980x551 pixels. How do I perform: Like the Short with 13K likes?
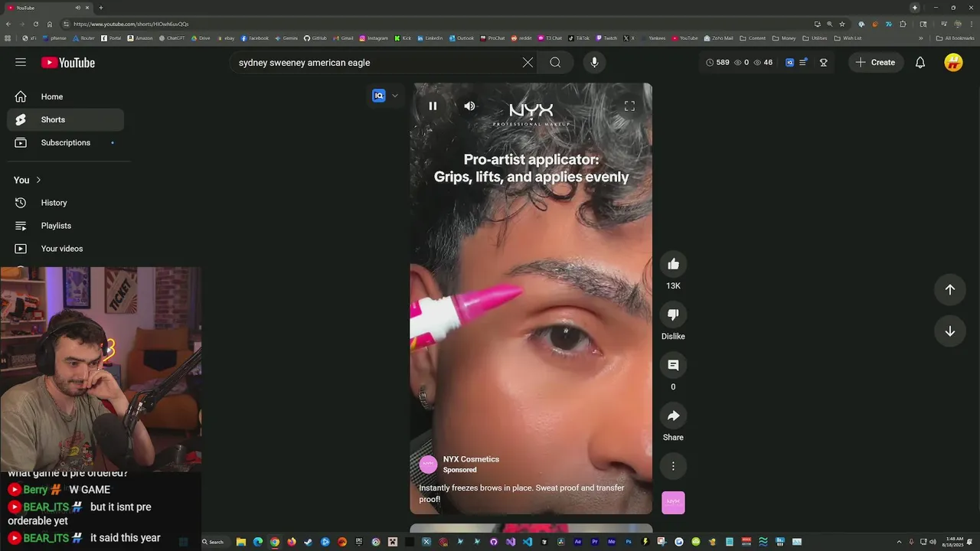point(673,264)
